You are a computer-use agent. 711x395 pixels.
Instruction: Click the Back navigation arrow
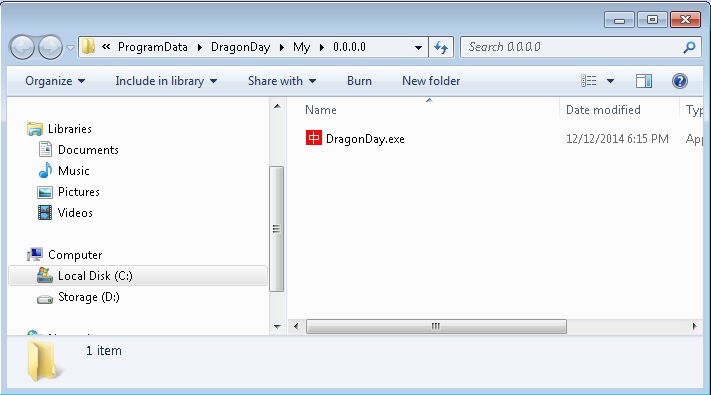click(x=22, y=47)
